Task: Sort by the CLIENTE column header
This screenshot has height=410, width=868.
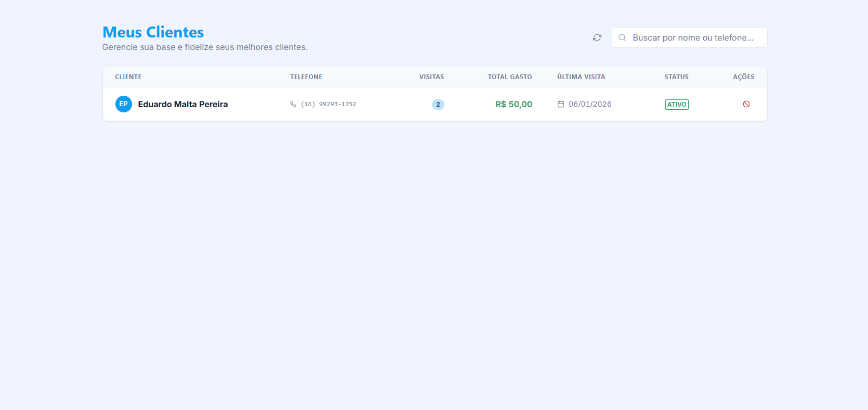Action: click(128, 76)
